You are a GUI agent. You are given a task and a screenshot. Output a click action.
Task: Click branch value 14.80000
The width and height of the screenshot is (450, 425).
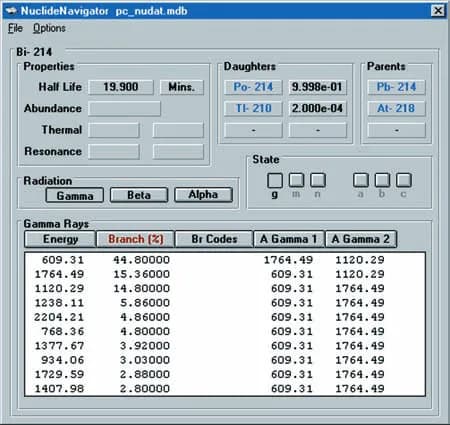point(141,288)
